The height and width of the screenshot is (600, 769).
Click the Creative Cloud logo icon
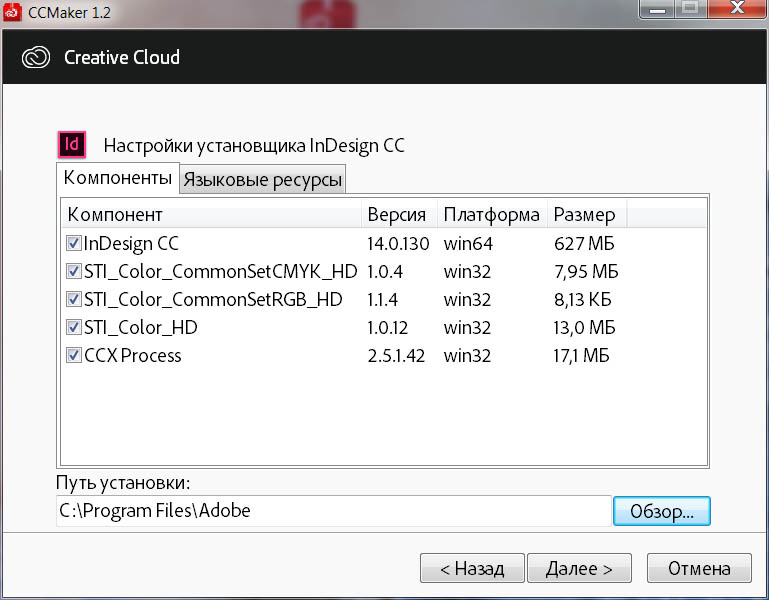coord(36,58)
